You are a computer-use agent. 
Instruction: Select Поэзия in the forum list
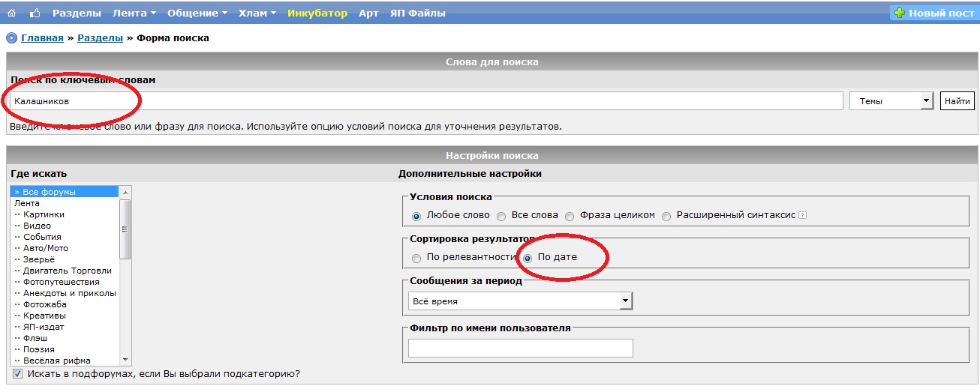pos(65,349)
